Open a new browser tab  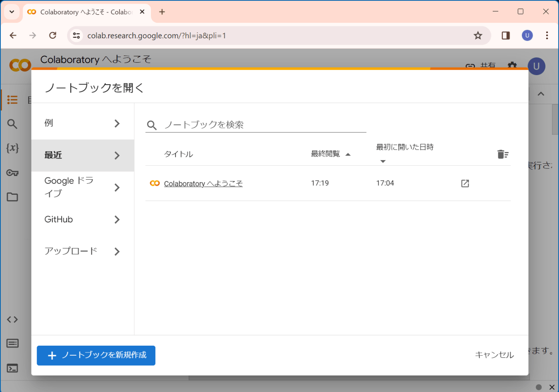pos(162,12)
